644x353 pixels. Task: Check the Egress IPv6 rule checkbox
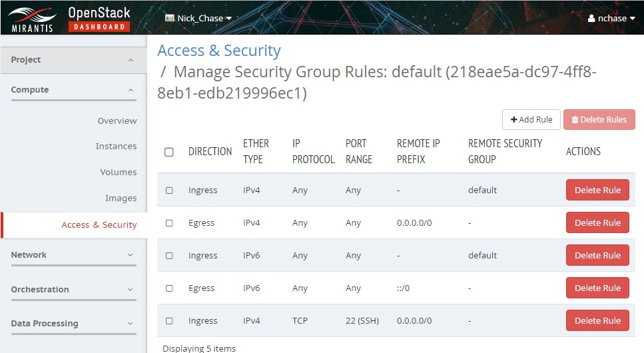(169, 288)
